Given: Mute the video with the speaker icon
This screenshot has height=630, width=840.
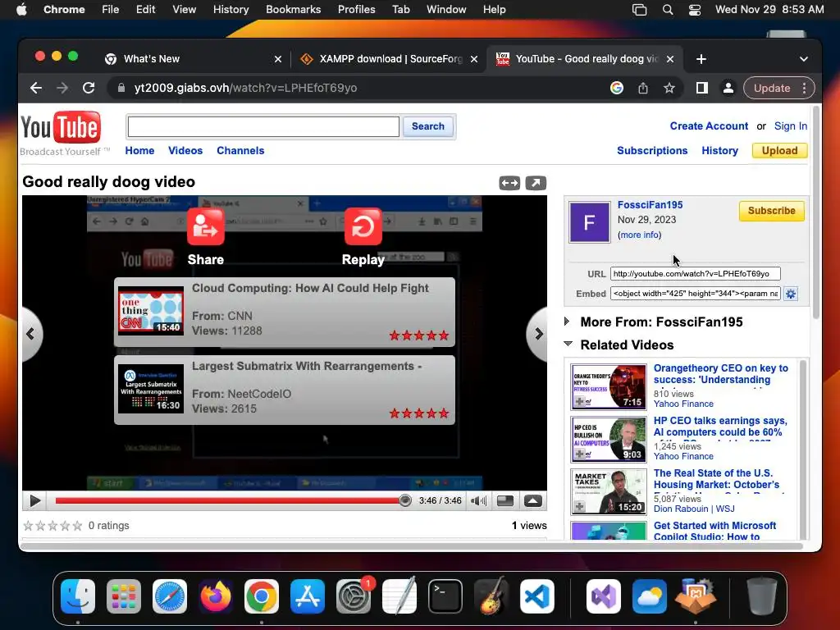Looking at the screenshot, I should click(478, 501).
